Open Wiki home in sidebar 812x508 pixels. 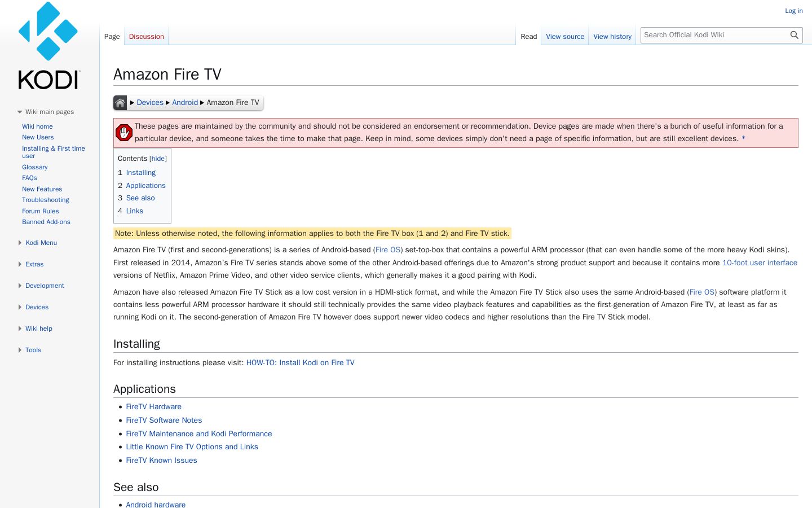point(37,126)
